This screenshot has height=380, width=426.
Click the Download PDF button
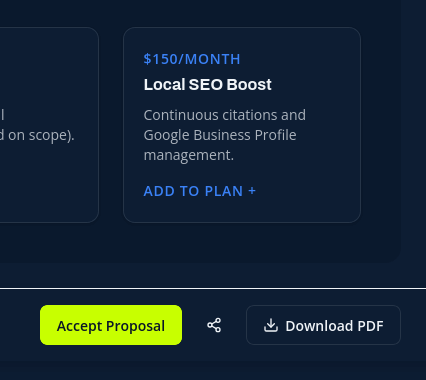[x=323, y=325]
